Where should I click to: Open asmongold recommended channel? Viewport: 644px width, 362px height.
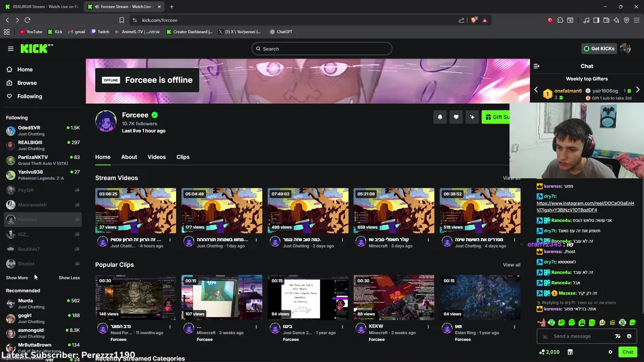43,333
